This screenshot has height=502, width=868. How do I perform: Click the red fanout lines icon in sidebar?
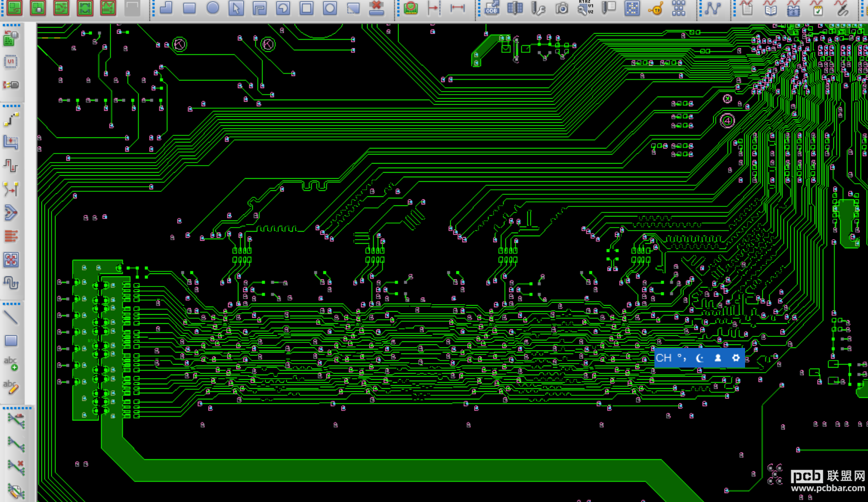tap(11, 236)
